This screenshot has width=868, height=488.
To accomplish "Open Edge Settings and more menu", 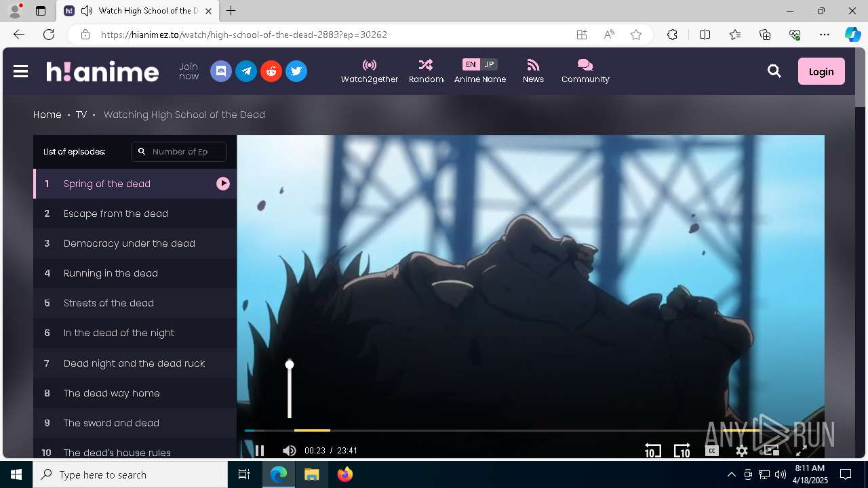I will point(825,35).
